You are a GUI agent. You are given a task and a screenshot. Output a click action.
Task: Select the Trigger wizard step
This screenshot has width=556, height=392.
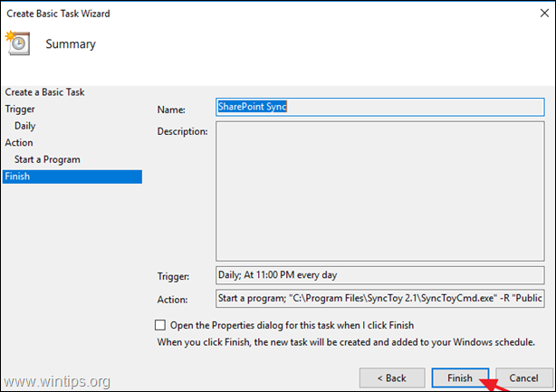click(x=20, y=110)
